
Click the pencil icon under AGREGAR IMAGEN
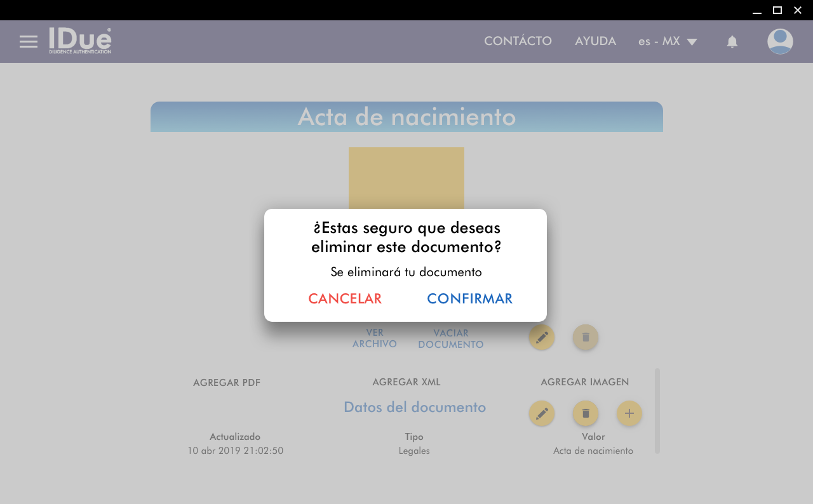coord(541,414)
